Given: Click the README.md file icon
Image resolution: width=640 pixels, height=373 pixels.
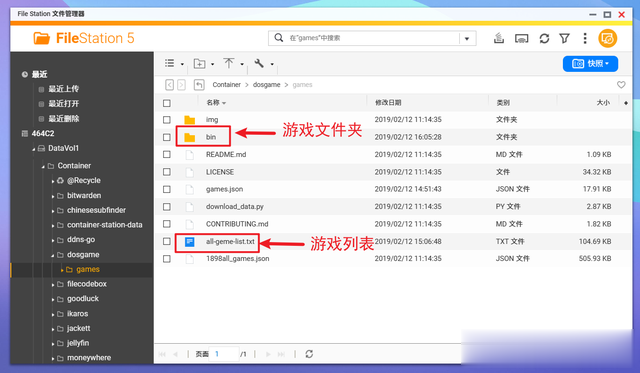Looking at the screenshot, I should pyautogui.click(x=189, y=155).
